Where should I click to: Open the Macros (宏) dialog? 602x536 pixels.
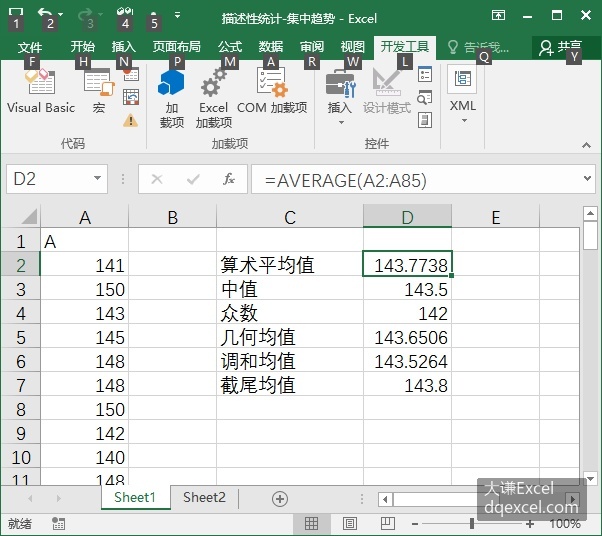pos(99,91)
